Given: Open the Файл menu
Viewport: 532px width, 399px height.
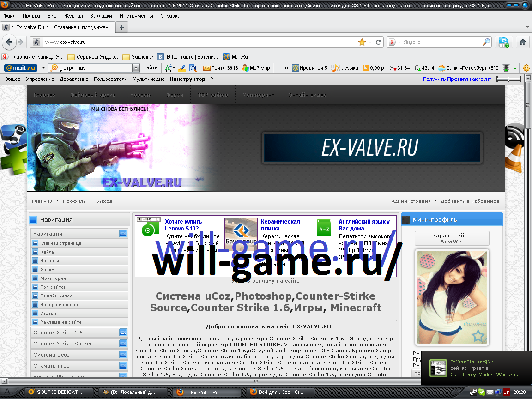Looking at the screenshot, I should [x=10, y=16].
